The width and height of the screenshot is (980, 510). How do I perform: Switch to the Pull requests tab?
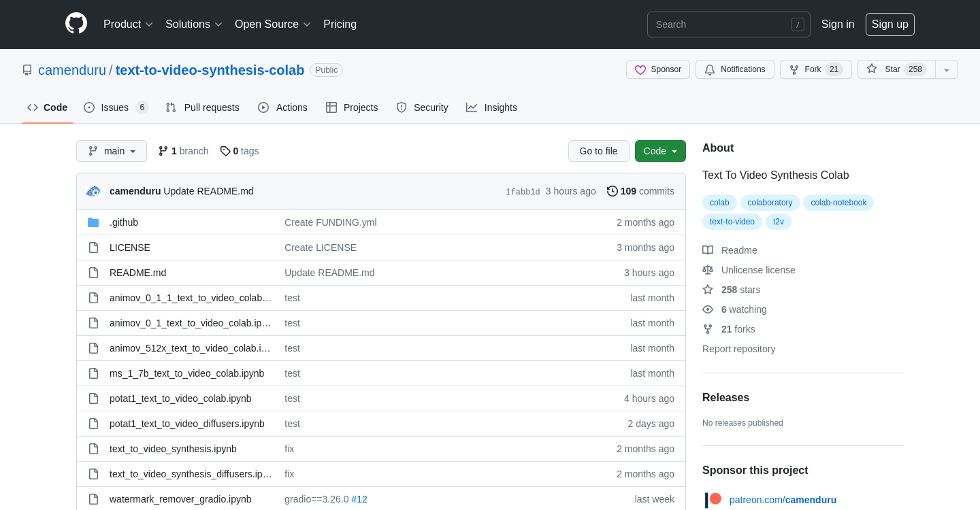click(202, 107)
